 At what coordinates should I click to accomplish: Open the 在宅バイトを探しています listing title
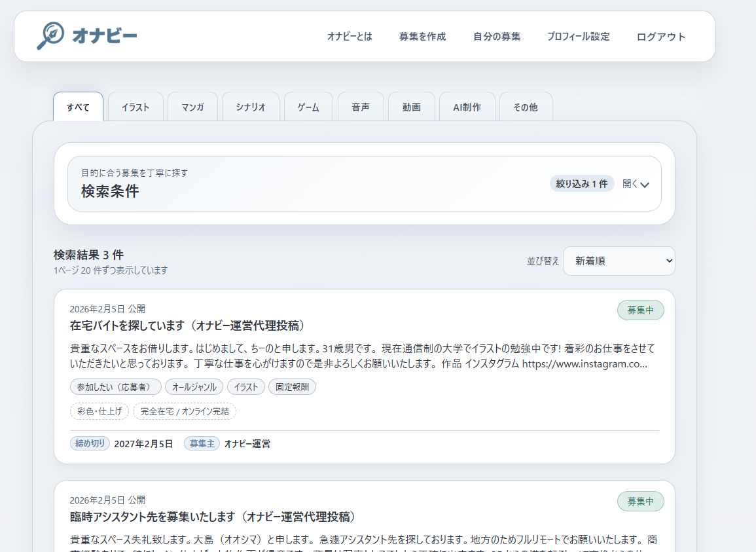[x=188, y=325]
